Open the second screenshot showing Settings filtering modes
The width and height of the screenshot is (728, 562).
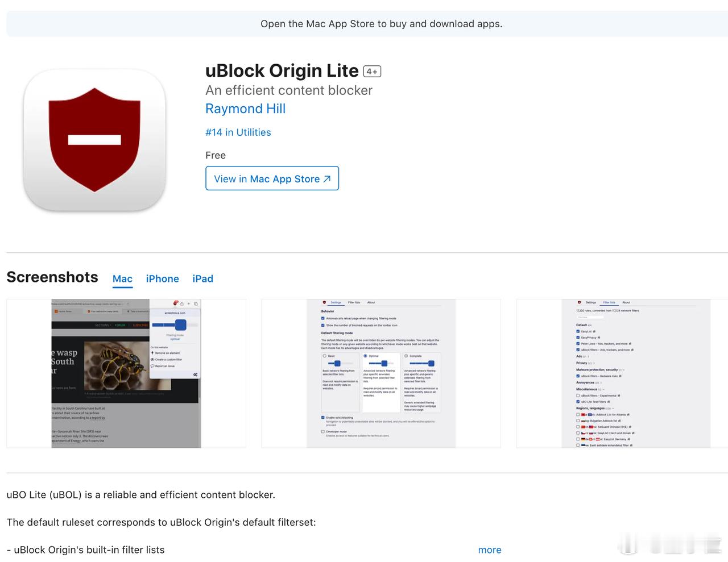(x=381, y=373)
